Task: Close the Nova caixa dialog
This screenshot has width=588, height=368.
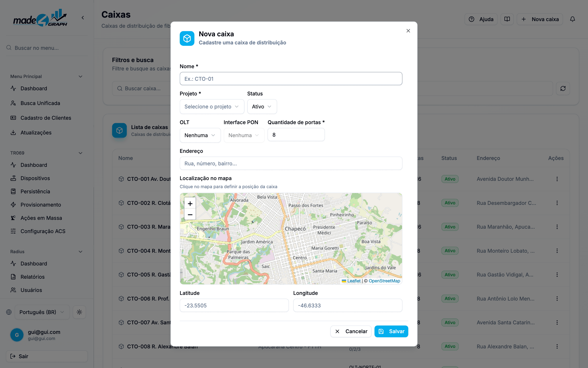Action: (408, 31)
